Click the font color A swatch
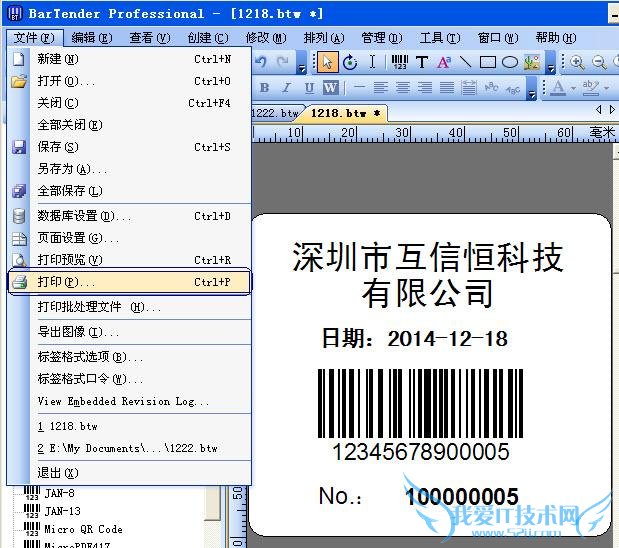The width and height of the screenshot is (619, 548). (x=558, y=88)
